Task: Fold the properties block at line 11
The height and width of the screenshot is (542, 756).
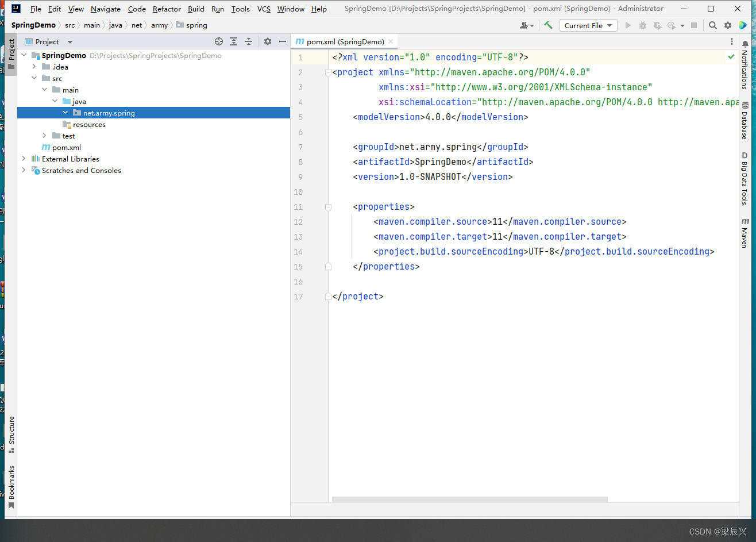Action: click(328, 207)
